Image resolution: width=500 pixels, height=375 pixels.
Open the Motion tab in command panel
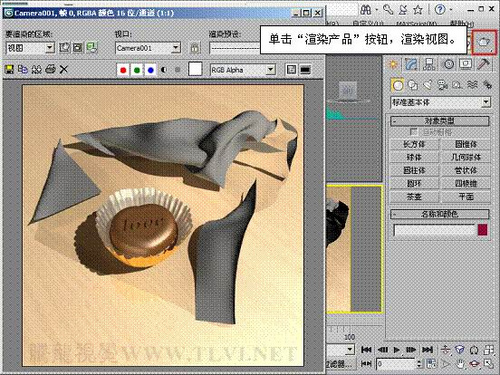tap(448, 64)
